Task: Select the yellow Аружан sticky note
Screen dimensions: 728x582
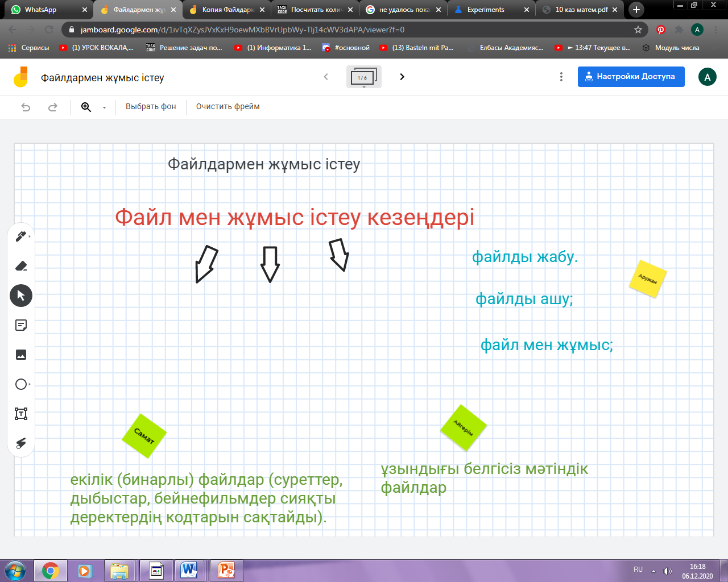Action: point(647,279)
